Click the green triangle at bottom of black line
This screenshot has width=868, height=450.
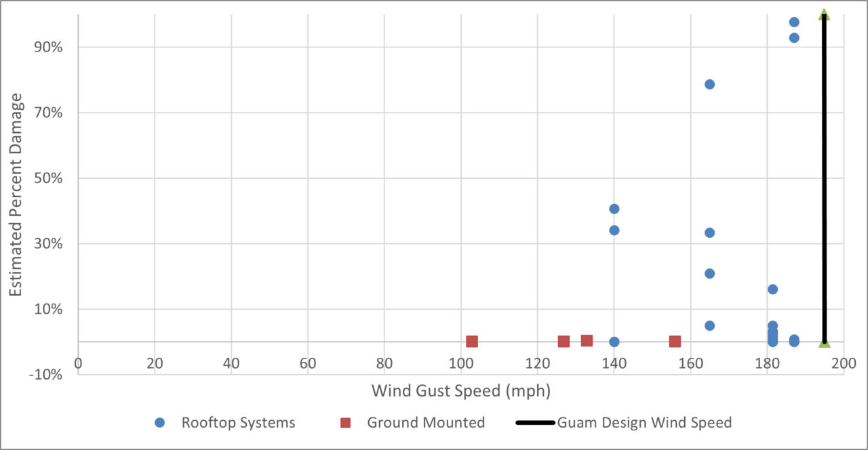coord(823,344)
